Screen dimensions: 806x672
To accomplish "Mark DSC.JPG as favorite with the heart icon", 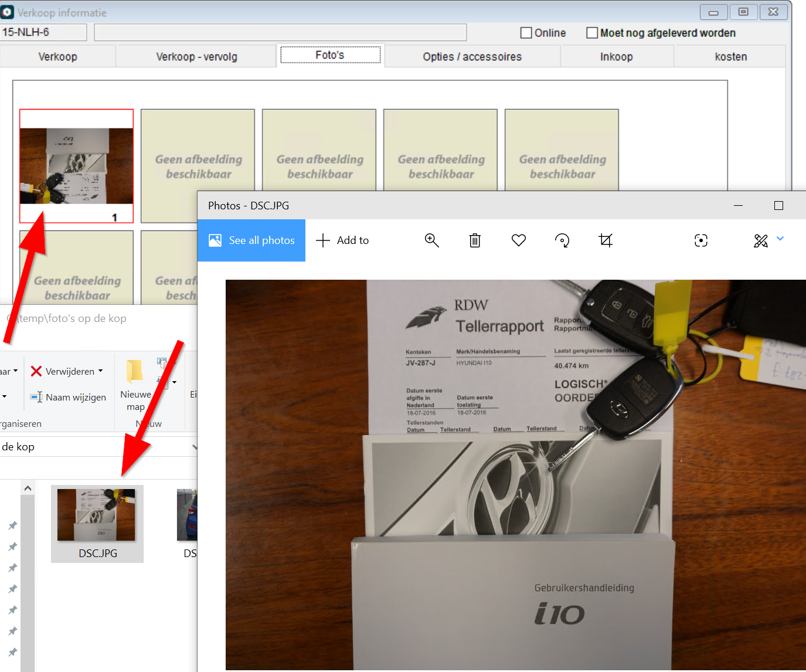I will [x=519, y=240].
